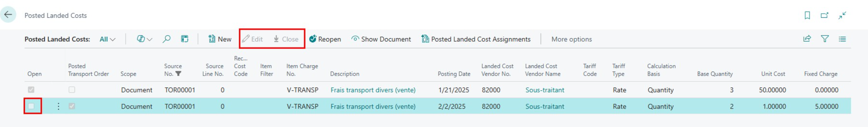
Task: Click the bookmark icon
Action: 807,15
